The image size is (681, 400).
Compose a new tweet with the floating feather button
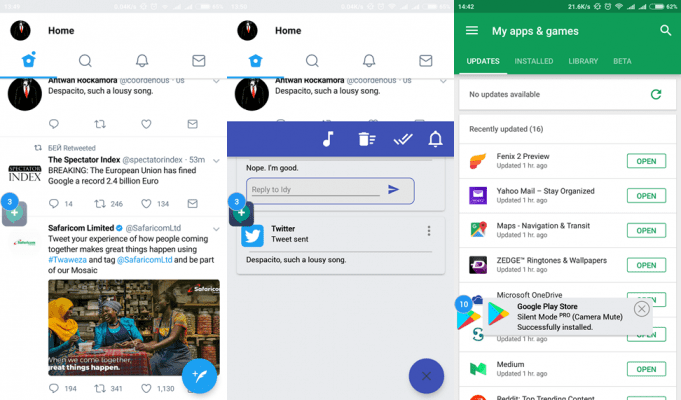click(x=199, y=376)
